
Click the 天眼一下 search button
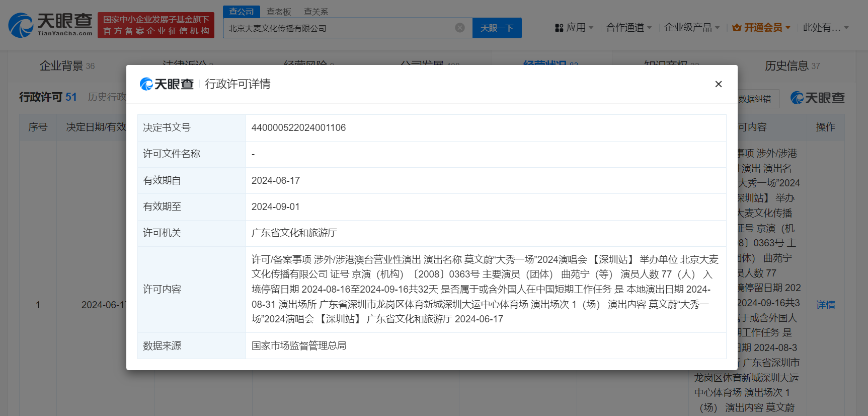coord(497,28)
